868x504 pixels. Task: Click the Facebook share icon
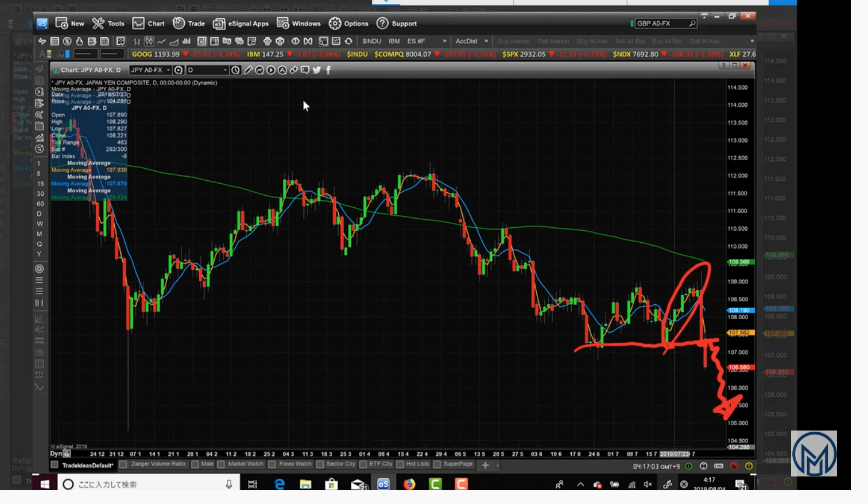point(328,70)
